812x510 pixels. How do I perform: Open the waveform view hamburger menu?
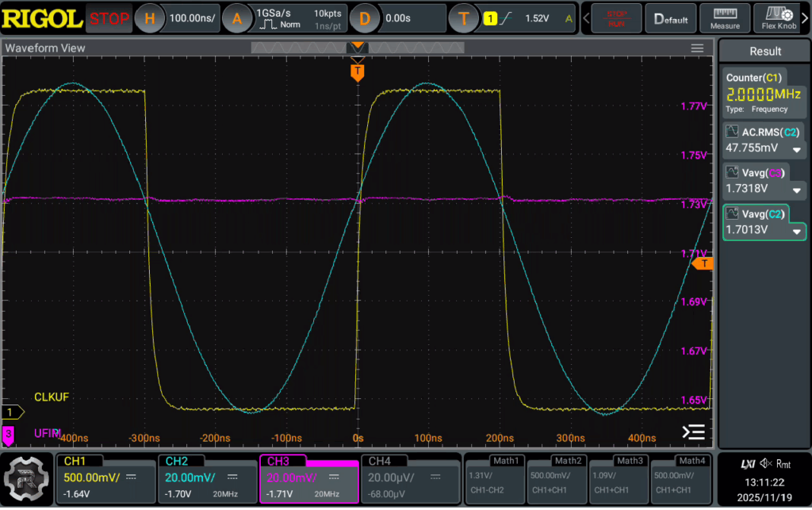point(697,48)
